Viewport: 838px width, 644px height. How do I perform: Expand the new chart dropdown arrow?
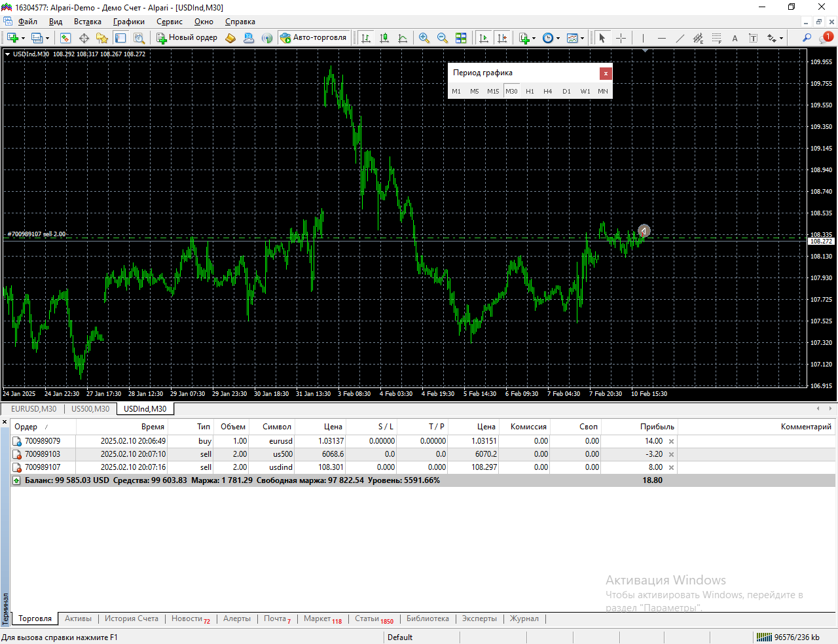click(x=23, y=38)
